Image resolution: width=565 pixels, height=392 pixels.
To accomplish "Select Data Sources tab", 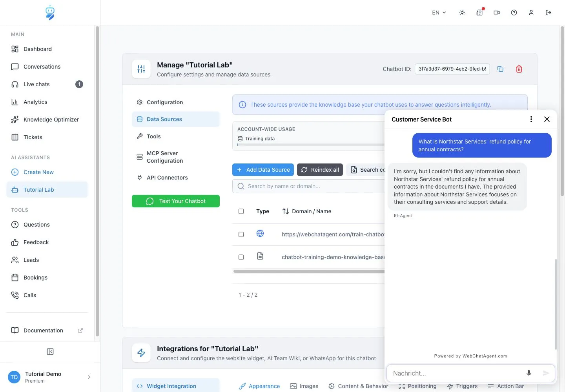I will click(176, 119).
